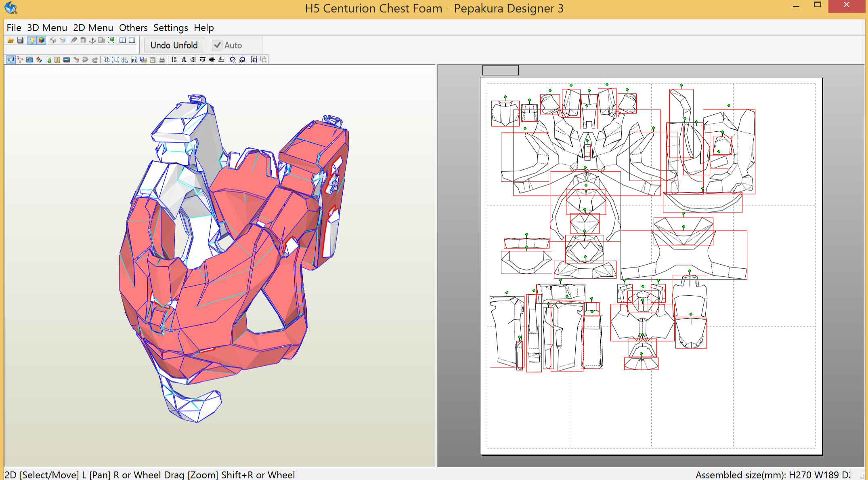Click the Undo curved arrow icon

[85, 60]
